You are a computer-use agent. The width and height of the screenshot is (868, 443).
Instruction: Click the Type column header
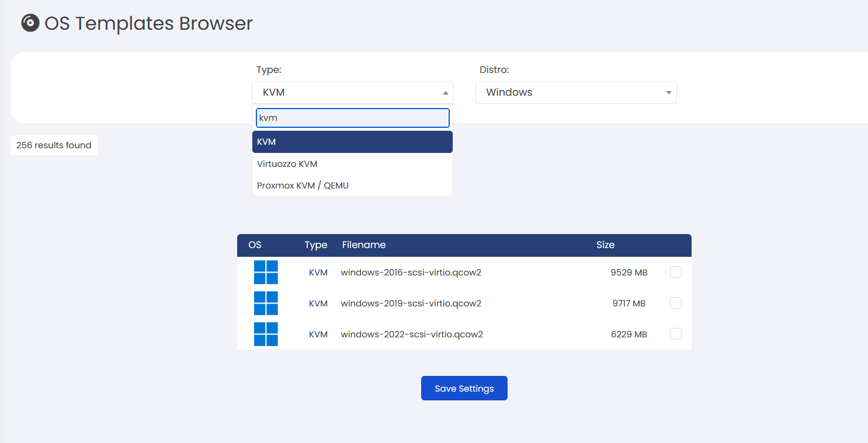coord(316,245)
